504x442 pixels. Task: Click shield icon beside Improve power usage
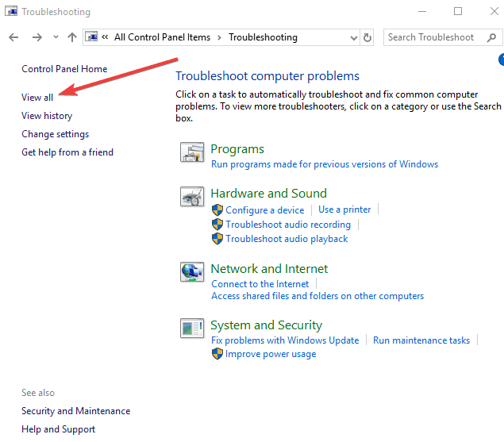pyautogui.click(x=217, y=354)
